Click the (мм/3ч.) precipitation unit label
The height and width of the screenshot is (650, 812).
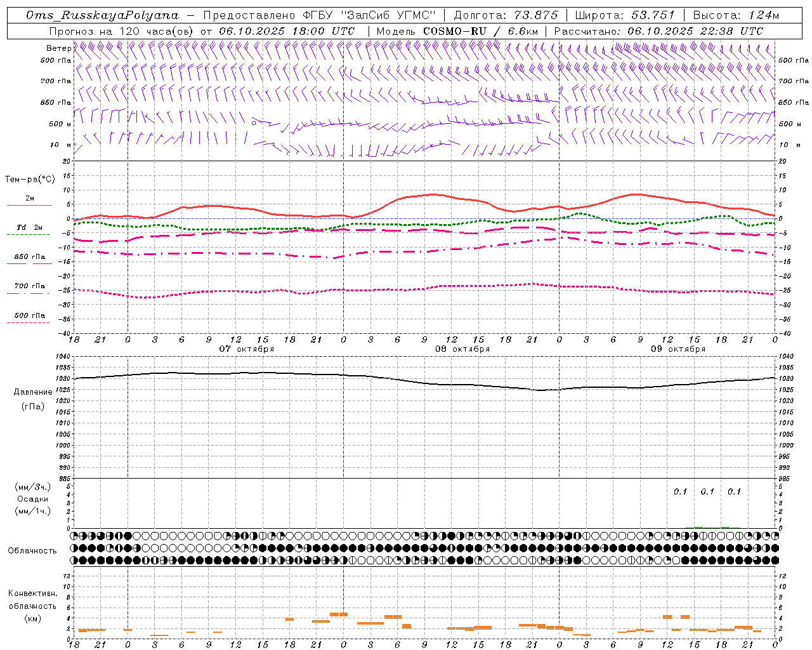[33, 487]
